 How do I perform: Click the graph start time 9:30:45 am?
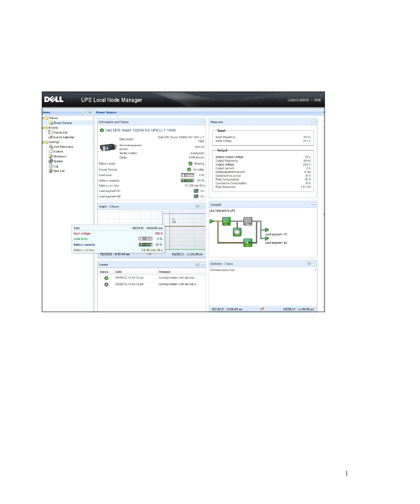(x=115, y=254)
